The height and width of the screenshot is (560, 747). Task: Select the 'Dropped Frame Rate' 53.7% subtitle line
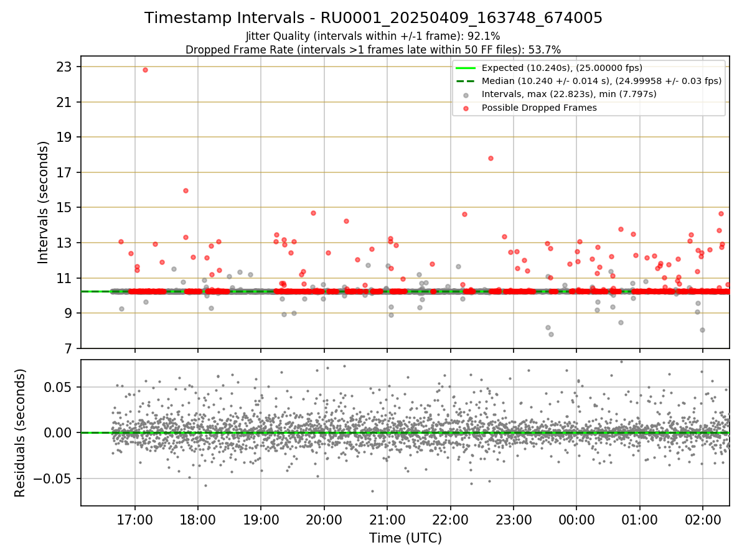coord(374,50)
